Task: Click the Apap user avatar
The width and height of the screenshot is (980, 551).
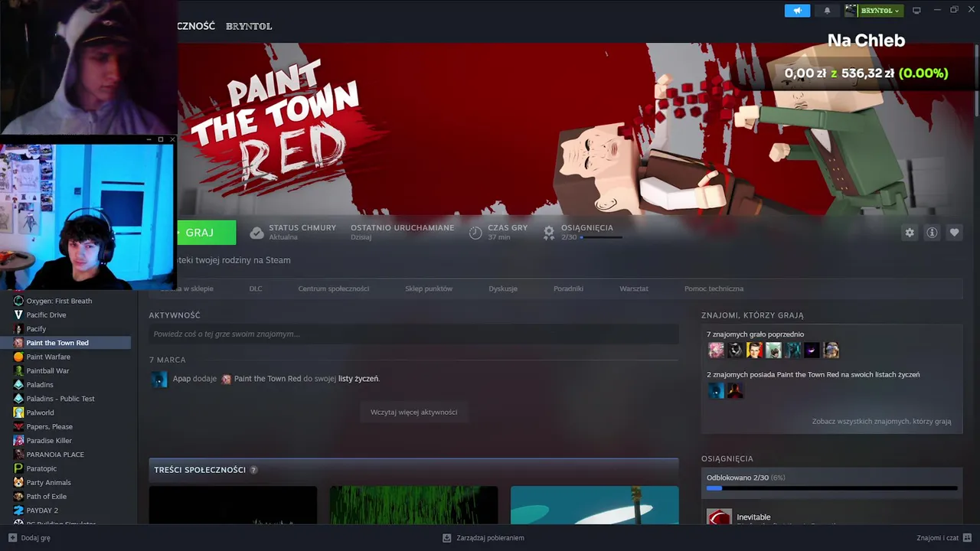Action: pos(159,379)
